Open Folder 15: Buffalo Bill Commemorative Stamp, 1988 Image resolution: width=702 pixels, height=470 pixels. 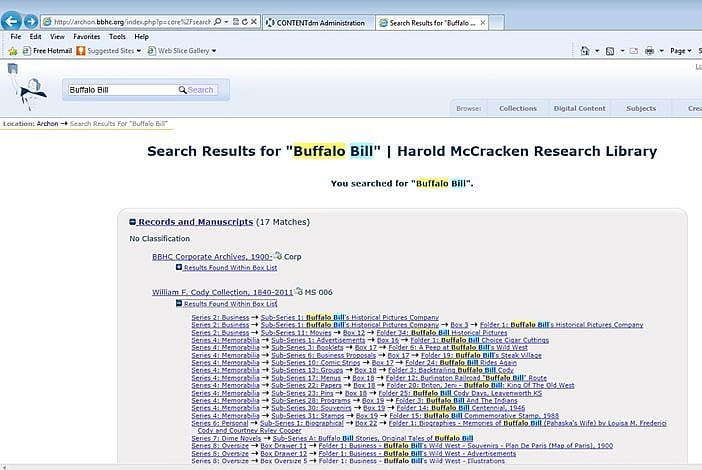pos(474,416)
